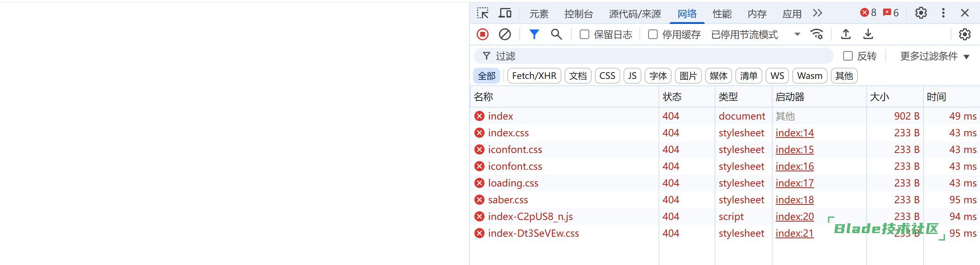Screen dimensions: 980x265
Task: Select the 全部 filter chip
Action: point(487,76)
